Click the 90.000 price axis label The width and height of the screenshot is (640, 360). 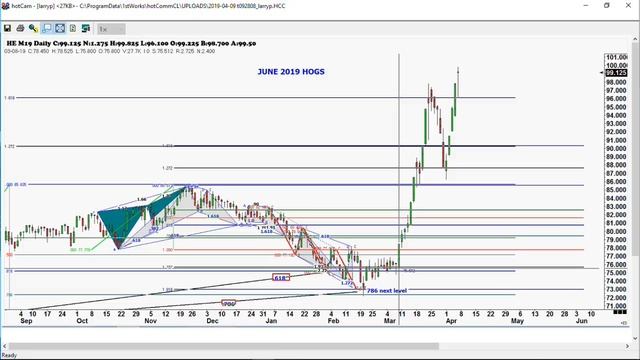616,149
